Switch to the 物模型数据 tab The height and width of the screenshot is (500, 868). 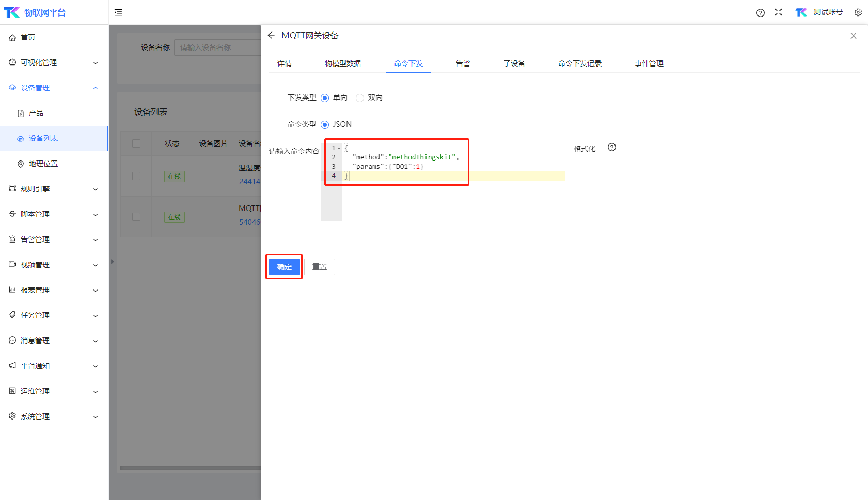point(342,63)
